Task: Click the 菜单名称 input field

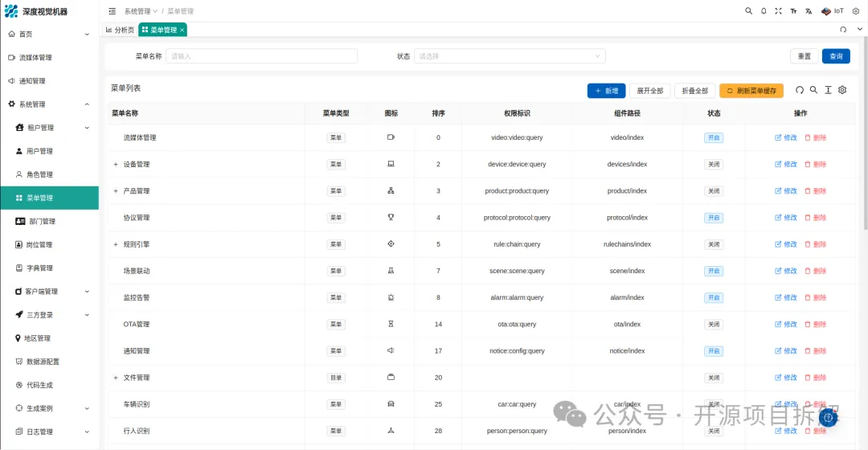Action: tap(261, 56)
